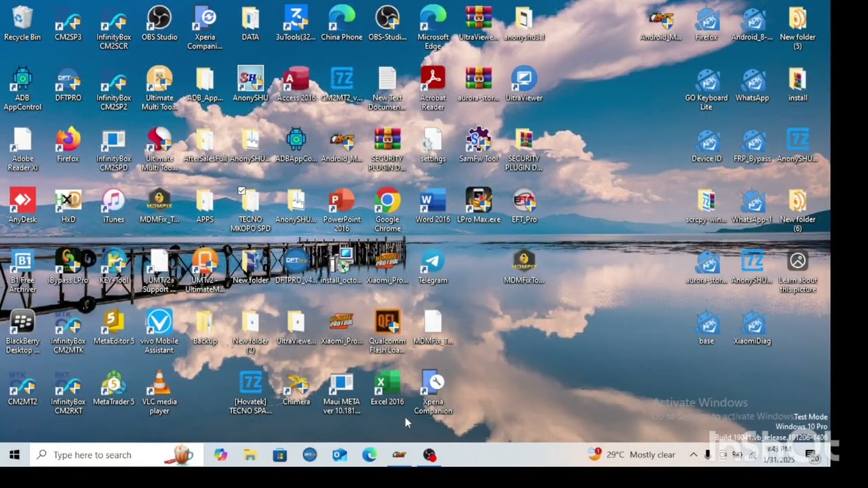Show hidden system tray icons

[x=693, y=455]
